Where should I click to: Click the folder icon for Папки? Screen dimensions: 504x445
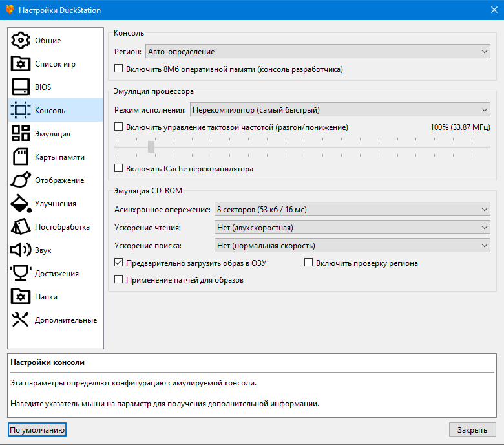[21, 296]
